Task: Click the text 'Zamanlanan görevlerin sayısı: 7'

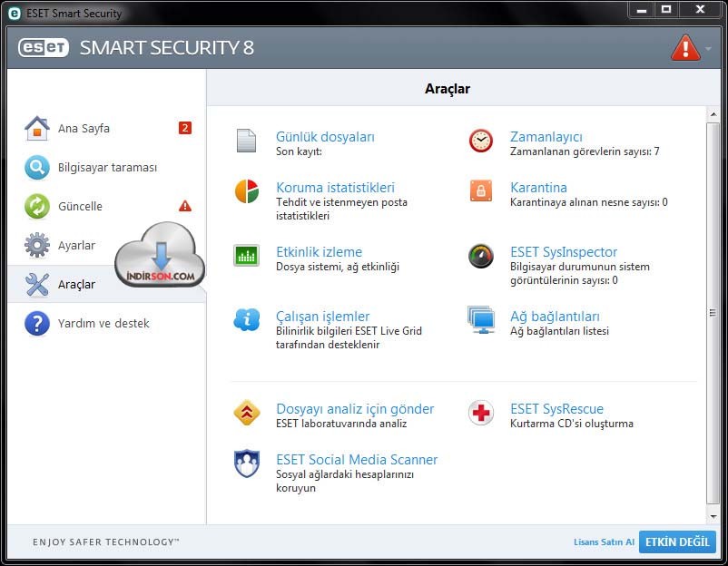Action: coord(585,151)
